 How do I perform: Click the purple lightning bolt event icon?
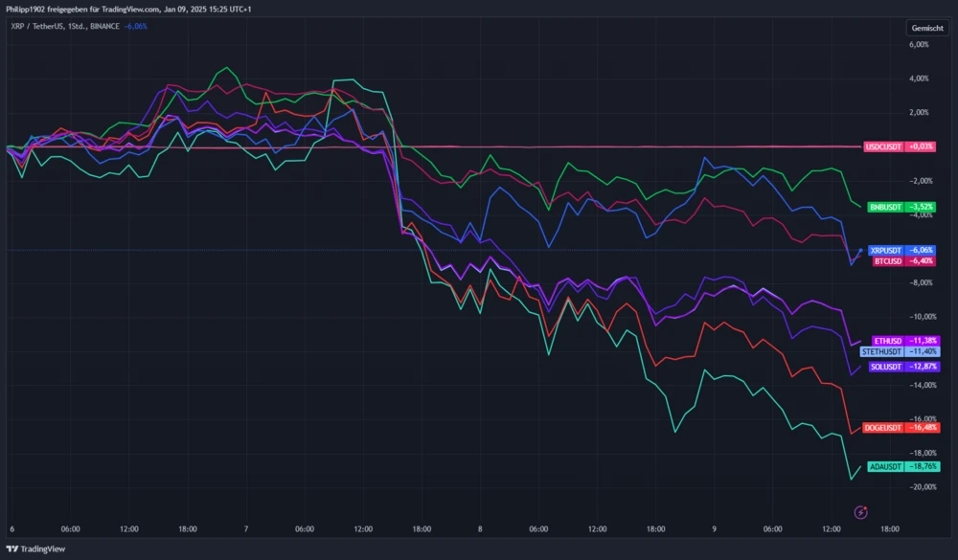[x=860, y=512]
